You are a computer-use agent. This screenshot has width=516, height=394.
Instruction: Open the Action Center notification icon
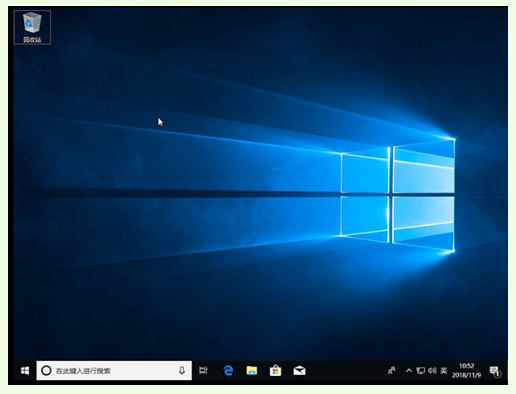(x=495, y=371)
